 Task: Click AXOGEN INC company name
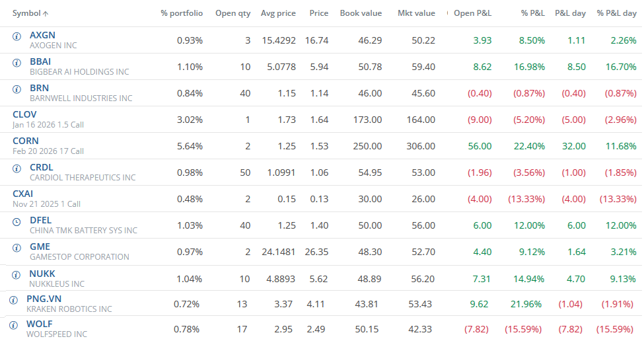[53, 46]
